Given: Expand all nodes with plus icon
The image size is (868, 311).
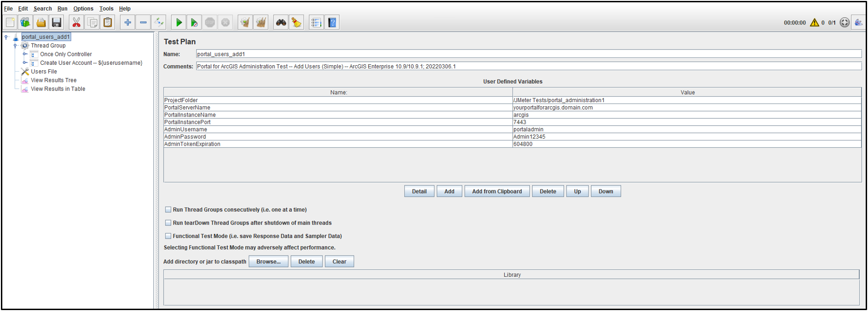Looking at the screenshot, I should (x=128, y=22).
